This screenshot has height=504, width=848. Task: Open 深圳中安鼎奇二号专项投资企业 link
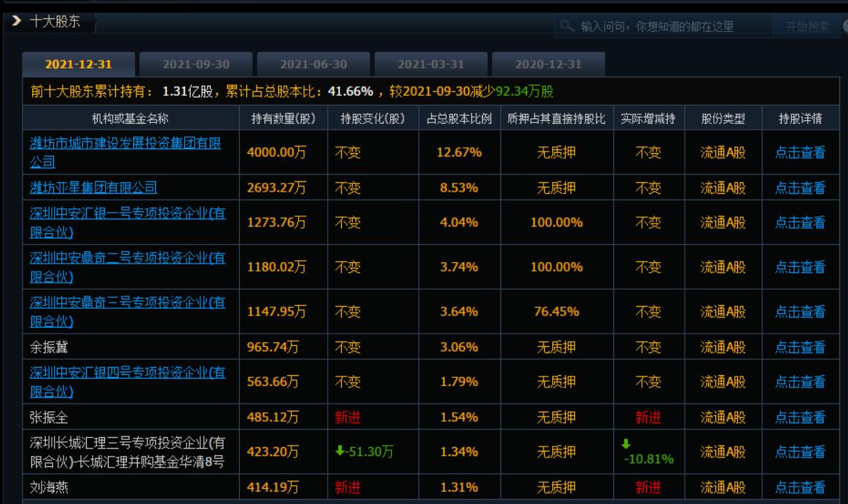pos(127,267)
